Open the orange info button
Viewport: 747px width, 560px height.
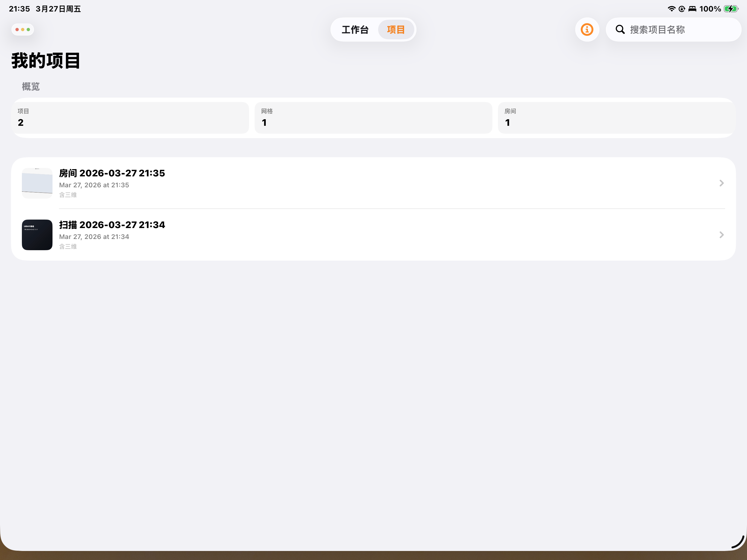(x=587, y=30)
